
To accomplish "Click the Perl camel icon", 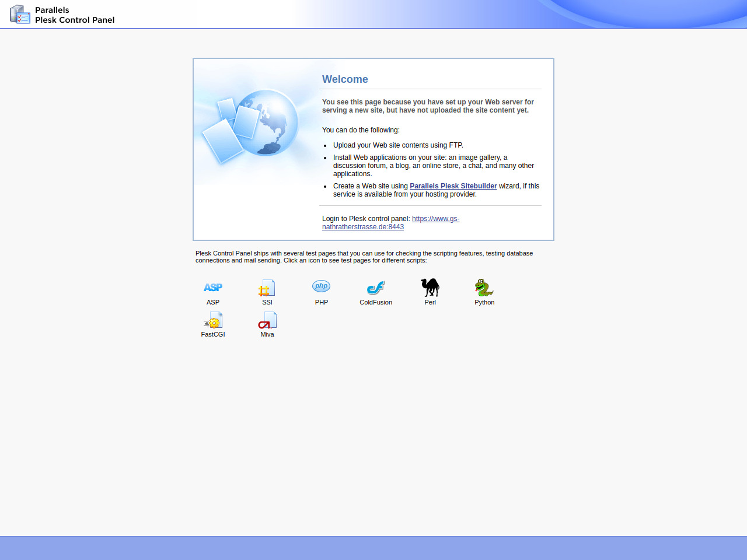I will click(430, 287).
